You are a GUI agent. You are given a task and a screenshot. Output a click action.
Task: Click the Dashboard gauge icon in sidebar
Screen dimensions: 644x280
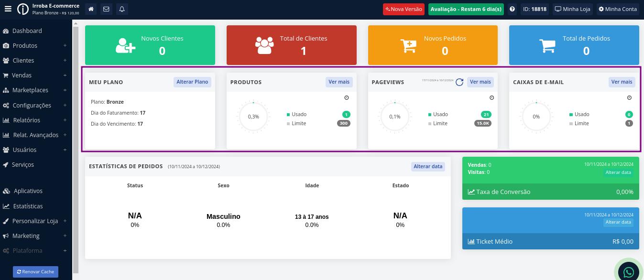(6, 31)
